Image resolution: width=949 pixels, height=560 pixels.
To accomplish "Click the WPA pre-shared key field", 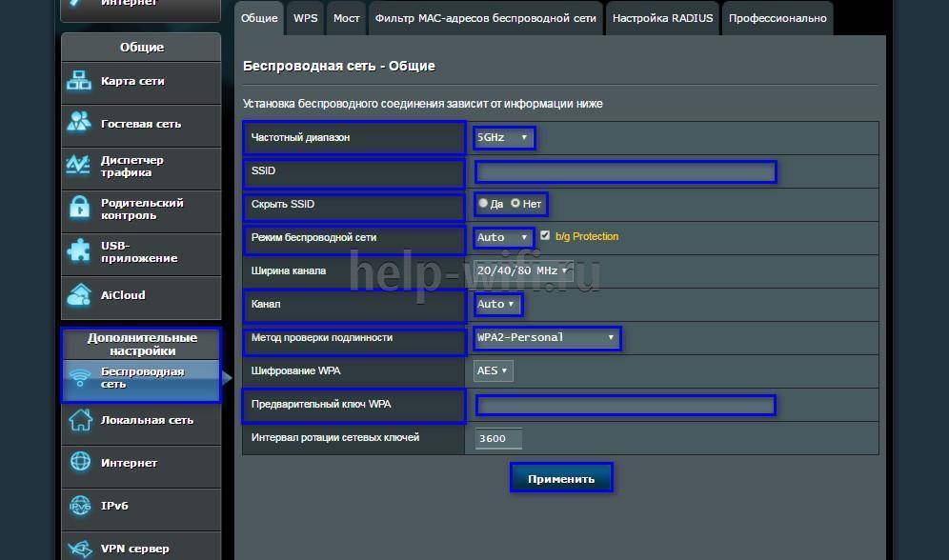I will (625, 406).
